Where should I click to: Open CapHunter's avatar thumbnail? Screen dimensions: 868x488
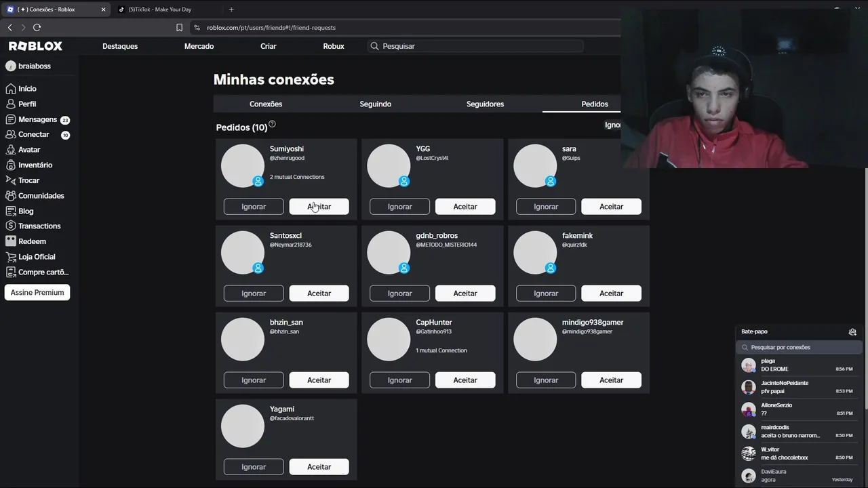(389, 340)
